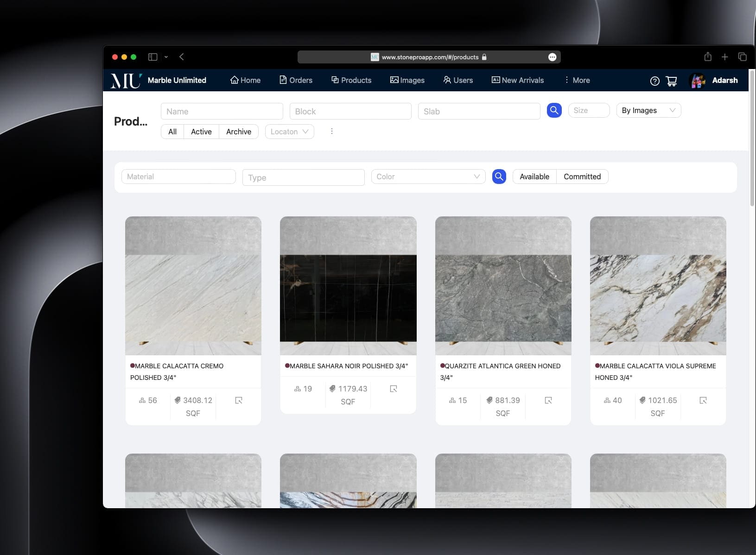
Task: Open the shopping cart icon
Action: pos(671,81)
